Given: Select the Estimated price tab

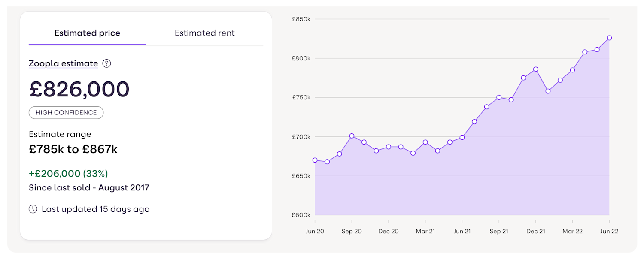Looking at the screenshot, I should (87, 33).
